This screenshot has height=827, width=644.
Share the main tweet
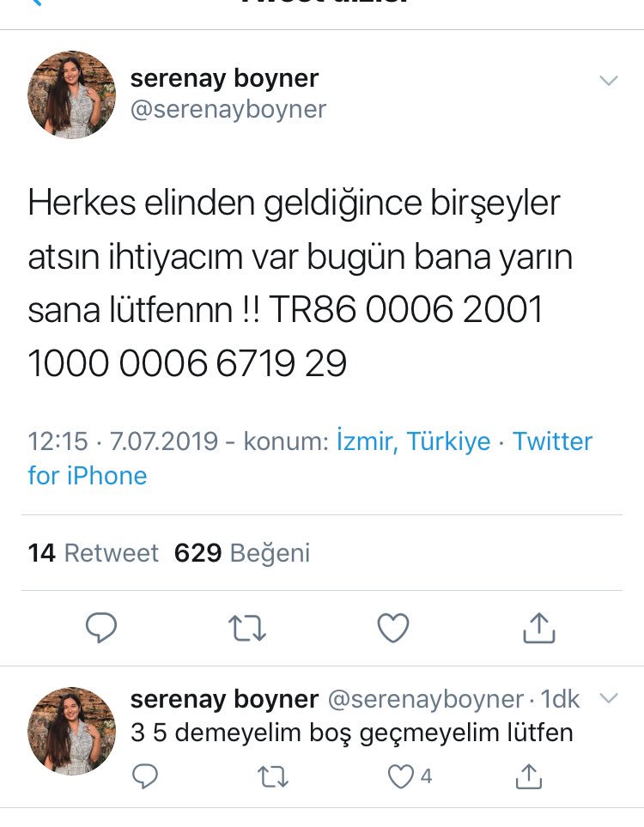click(x=538, y=628)
